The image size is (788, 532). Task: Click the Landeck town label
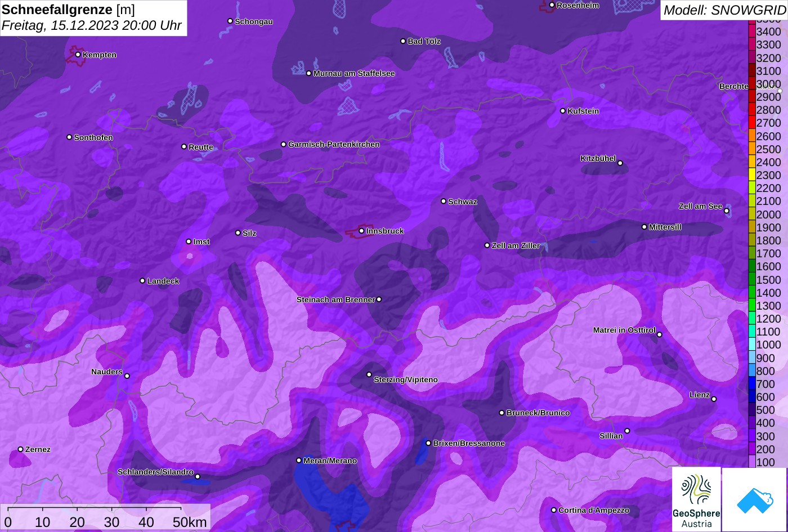(x=163, y=281)
